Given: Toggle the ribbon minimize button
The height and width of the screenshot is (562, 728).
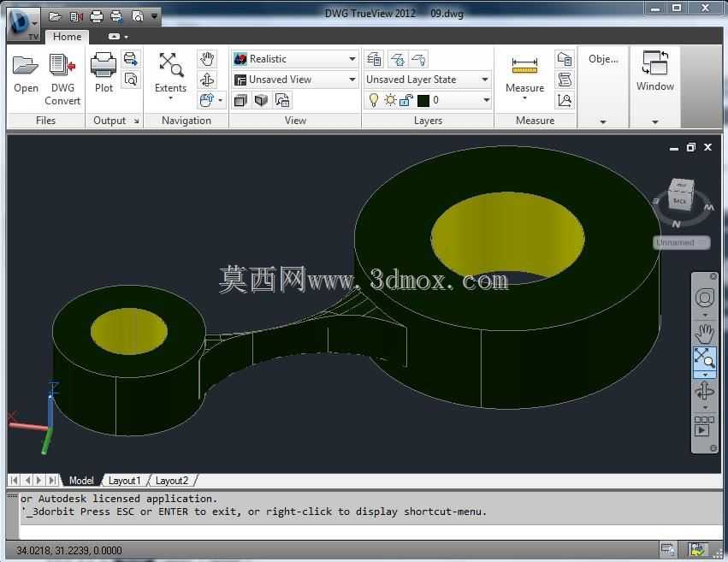Looking at the screenshot, I should 114,36.
